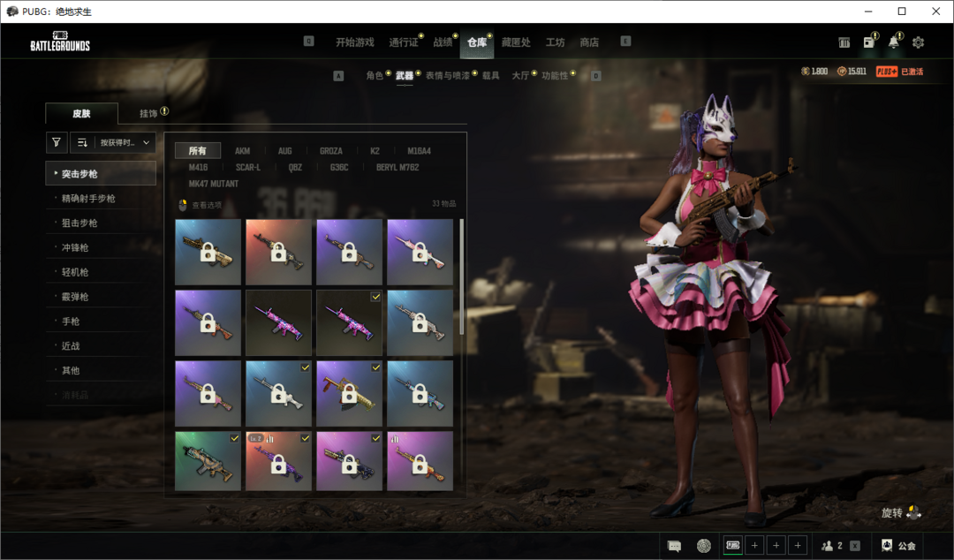Click the orange PLUS+ badge
Screen dimensions: 954x560
tap(887, 72)
